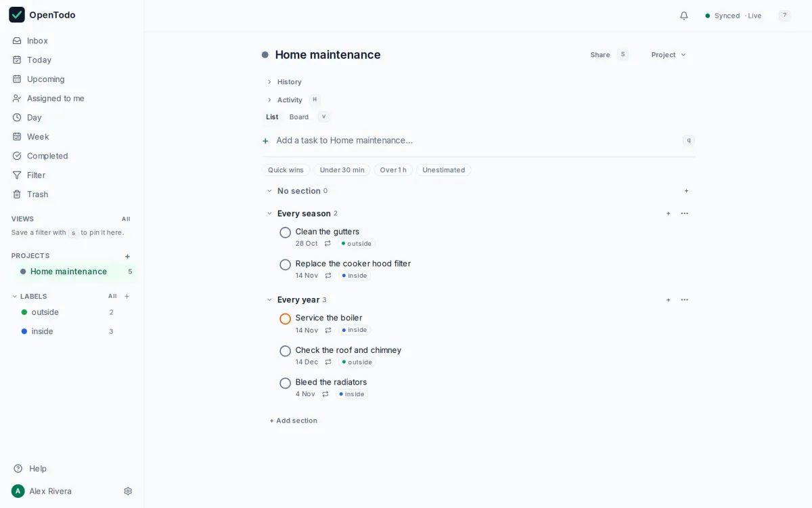
Task: Check off Check the roof and chimney
Action: click(286, 351)
